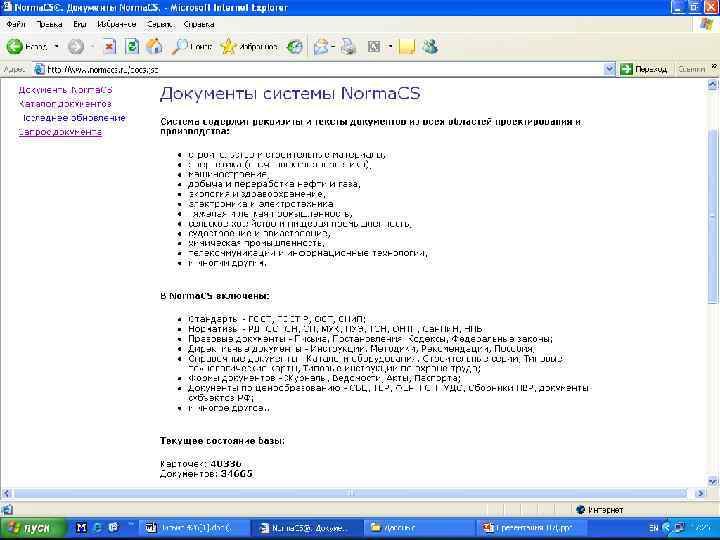Click the Edit page toolbar icon
This screenshot has width=720, height=540.
[374, 46]
